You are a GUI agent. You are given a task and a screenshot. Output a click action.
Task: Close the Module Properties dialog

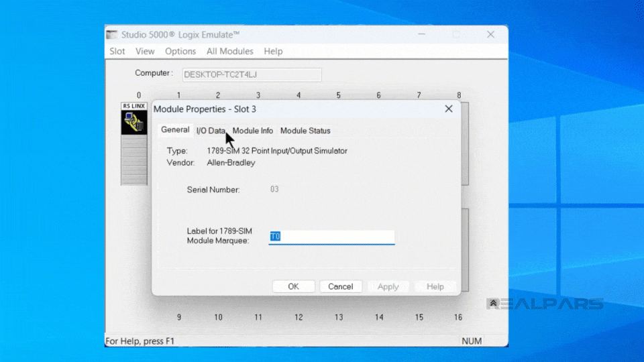pyautogui.click(x=449, y=109)
